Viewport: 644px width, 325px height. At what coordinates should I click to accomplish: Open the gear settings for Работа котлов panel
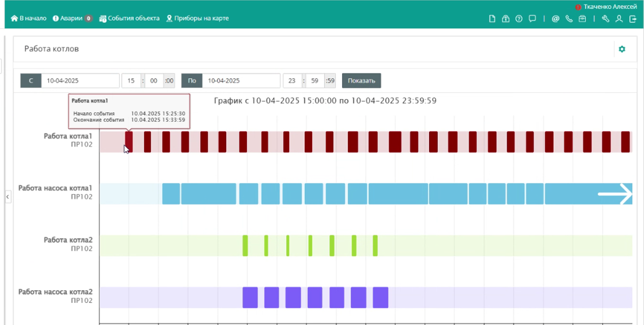622,49
